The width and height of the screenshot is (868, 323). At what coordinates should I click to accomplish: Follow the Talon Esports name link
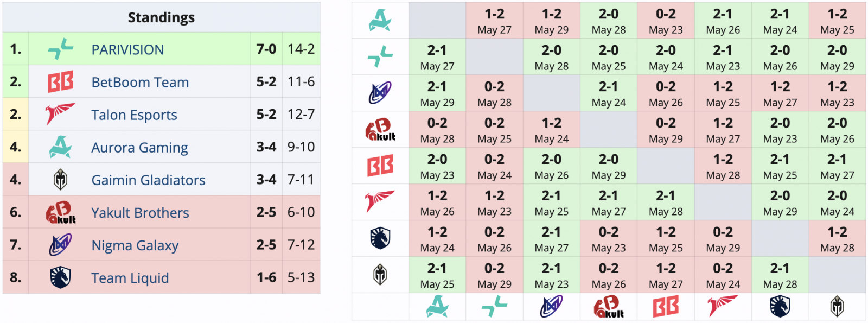[x=134, y=115]
